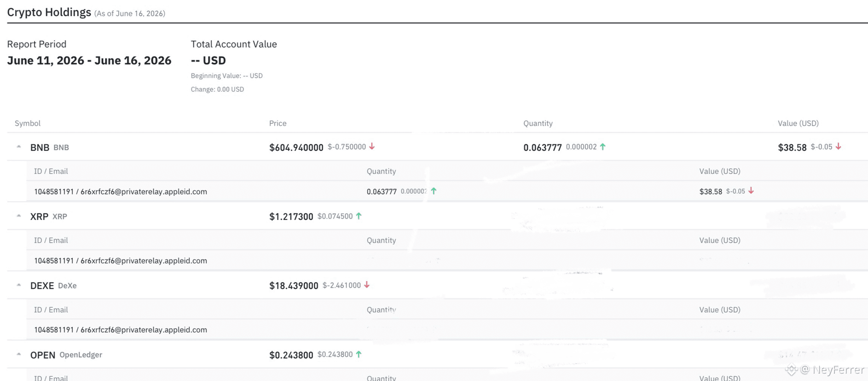Click account-level quantity "0.063777" under BNB
The width and height of the screenshot is (868, 381).
point(382,191)
